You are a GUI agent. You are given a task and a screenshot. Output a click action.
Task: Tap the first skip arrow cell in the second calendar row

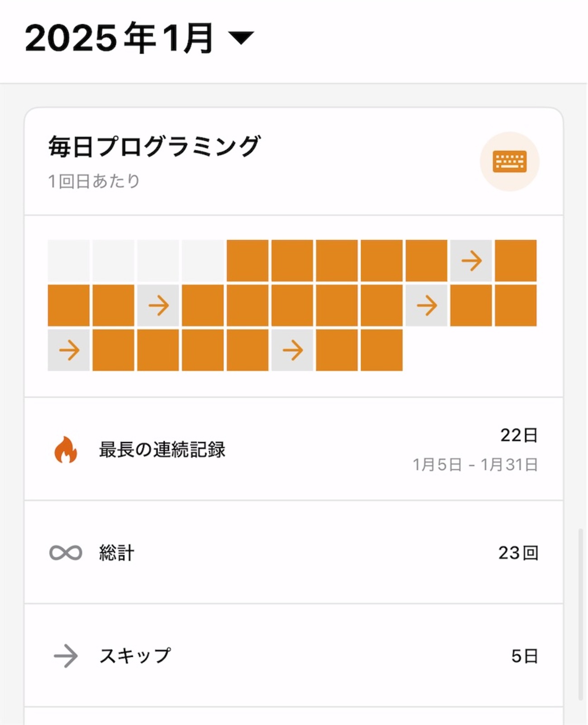tap(158, 305)
